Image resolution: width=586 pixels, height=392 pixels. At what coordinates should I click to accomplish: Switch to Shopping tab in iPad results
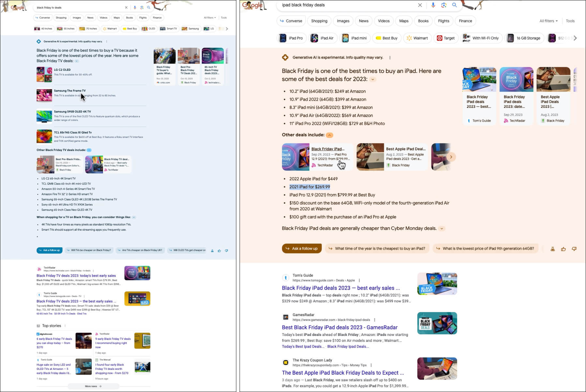(x=319, y=21)
